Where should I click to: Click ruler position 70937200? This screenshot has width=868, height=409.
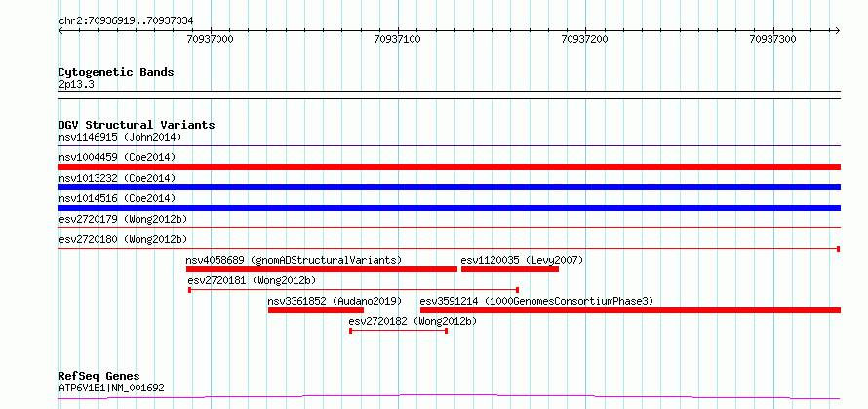click(x=584, y=39)
